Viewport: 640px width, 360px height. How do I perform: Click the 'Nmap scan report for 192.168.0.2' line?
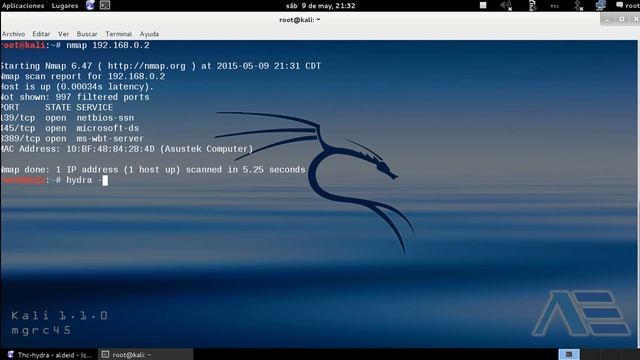coord(83,76)
